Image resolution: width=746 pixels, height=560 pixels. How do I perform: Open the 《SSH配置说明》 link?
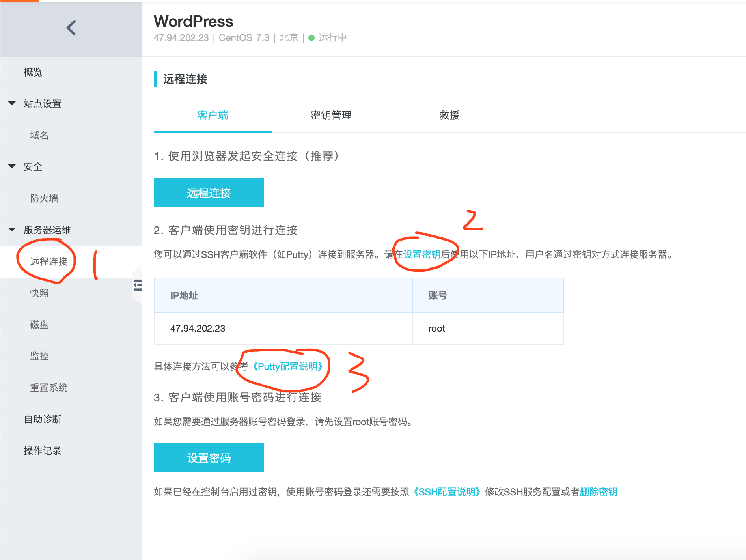[448, 492]
